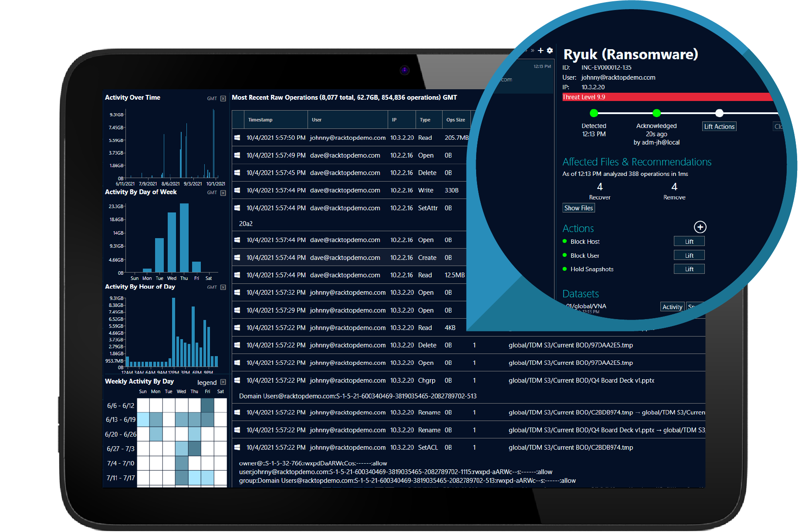
Task: Click the 20a2 detail line
Action: click(x=246, y=224)
